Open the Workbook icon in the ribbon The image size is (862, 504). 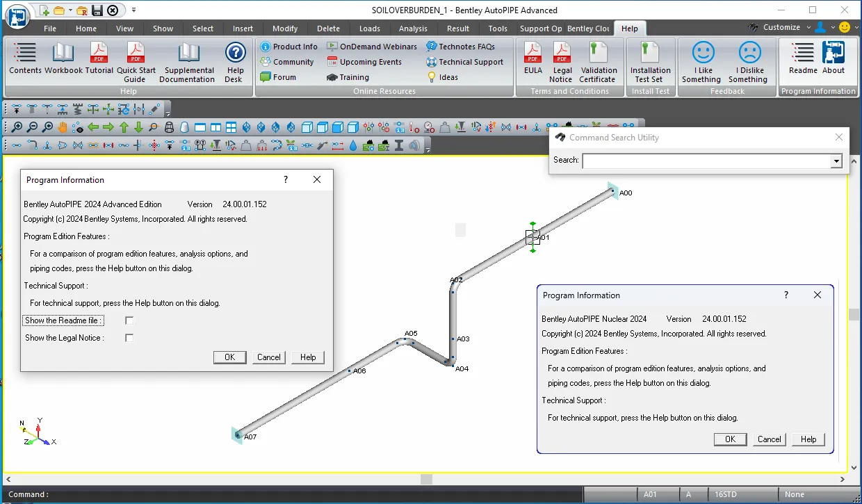[63, 58]
